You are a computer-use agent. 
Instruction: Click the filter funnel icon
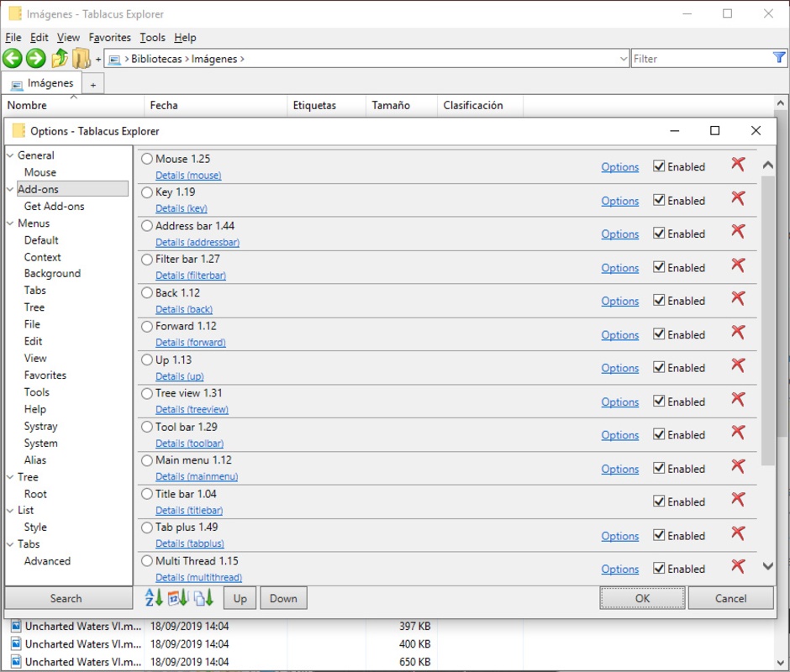779,58
